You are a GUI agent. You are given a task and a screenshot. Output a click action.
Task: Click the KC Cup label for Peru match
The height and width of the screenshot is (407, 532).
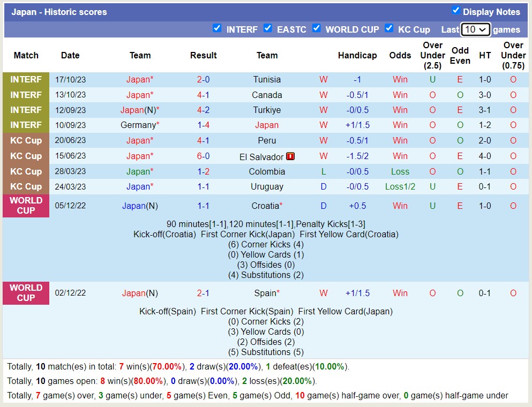(26, 140)
